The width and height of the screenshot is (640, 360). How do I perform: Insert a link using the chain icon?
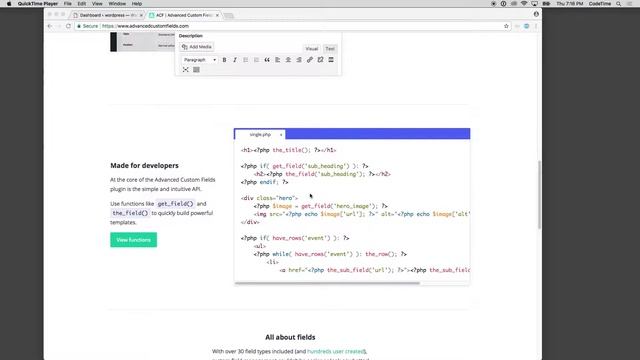coord(309,60)
